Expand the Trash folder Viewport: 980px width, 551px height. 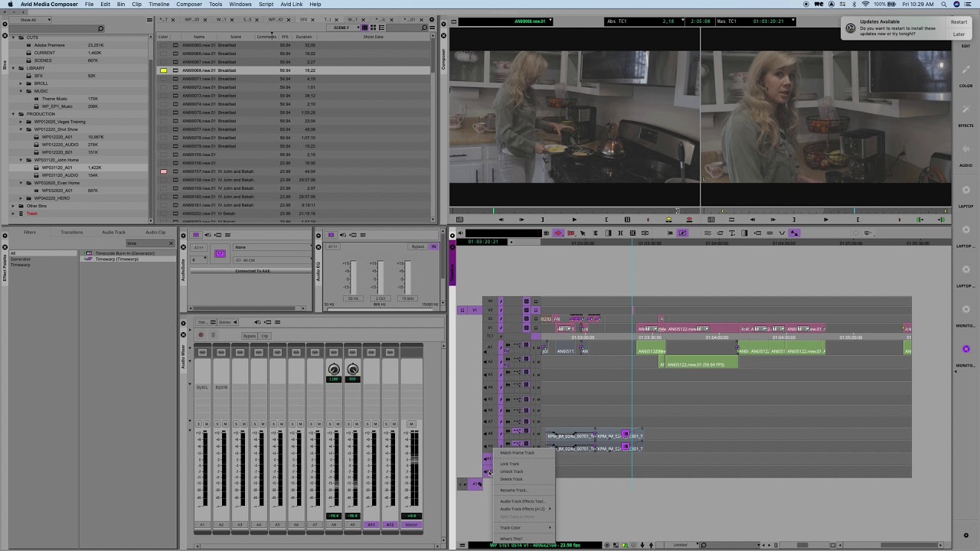pyautogui.click(x=13, y=214)
